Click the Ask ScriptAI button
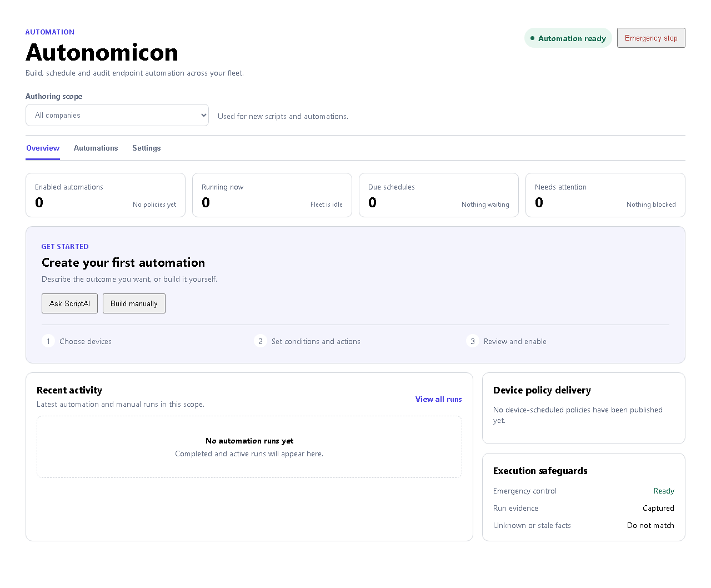Screen dimensions: 711x588 pyautogui.click(x=69, y=303)
